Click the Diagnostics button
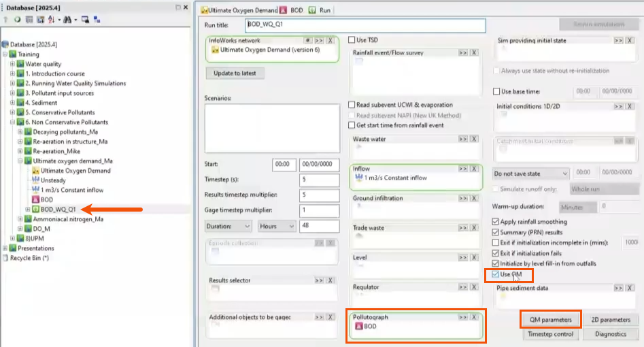644x347 pixels. (x=611, y=334)
